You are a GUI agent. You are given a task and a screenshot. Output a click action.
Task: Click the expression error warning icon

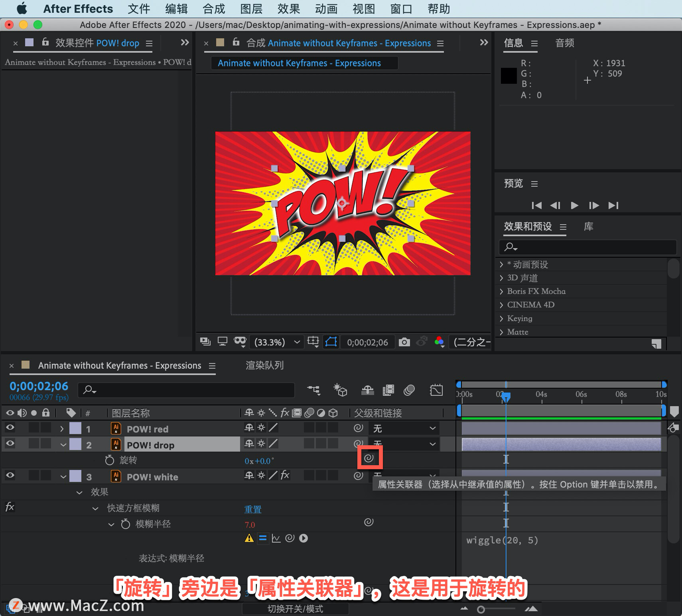pyautogui.click(x=249, y=538)
